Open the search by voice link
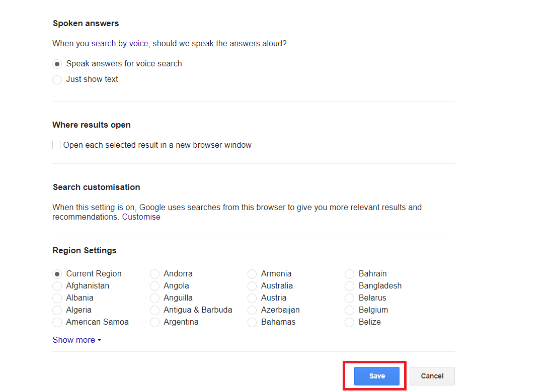 click(x=120, y=43)
